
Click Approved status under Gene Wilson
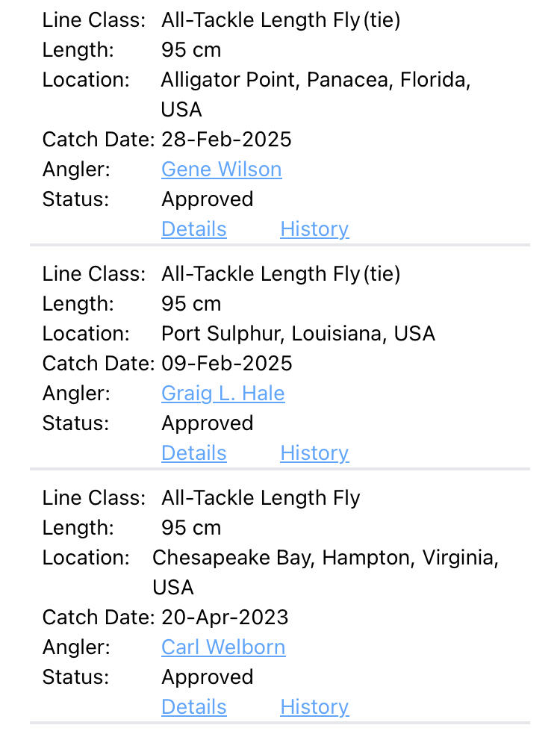coord(207,199)
